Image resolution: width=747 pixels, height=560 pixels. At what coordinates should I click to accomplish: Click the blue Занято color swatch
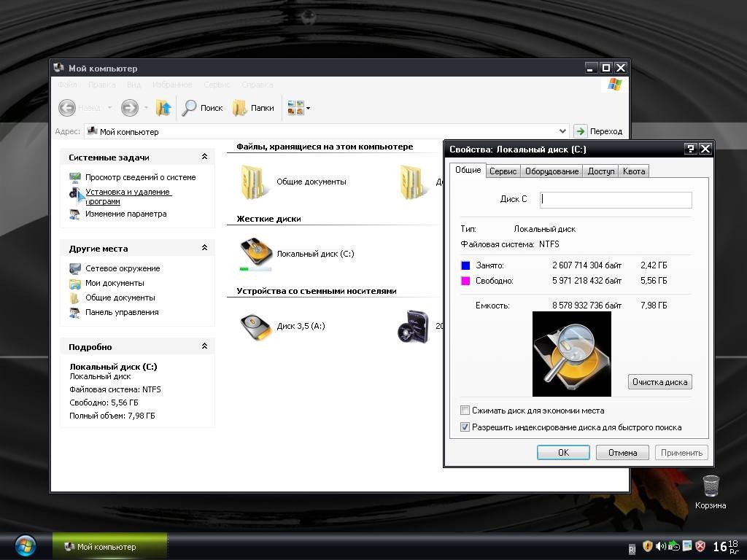(465, 265)
